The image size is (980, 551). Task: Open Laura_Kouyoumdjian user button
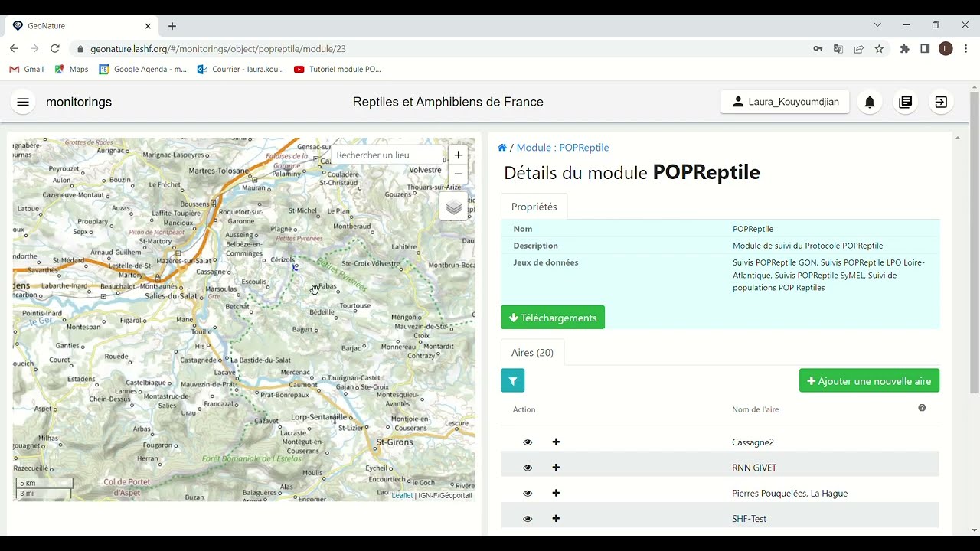(785, 102)
